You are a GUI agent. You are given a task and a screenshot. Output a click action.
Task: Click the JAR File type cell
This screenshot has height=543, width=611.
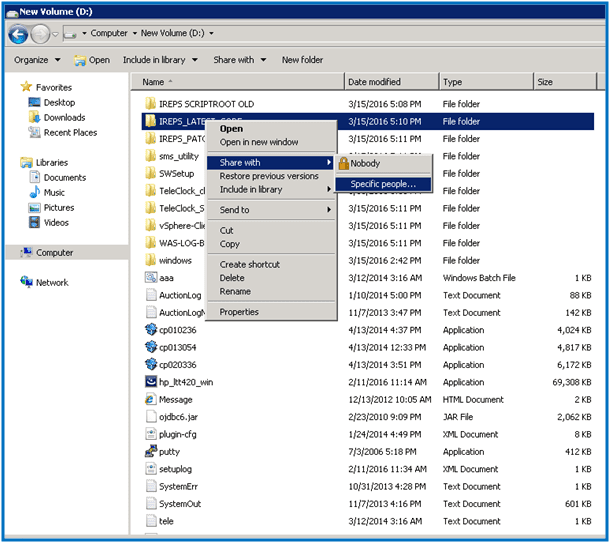[458, 417]
